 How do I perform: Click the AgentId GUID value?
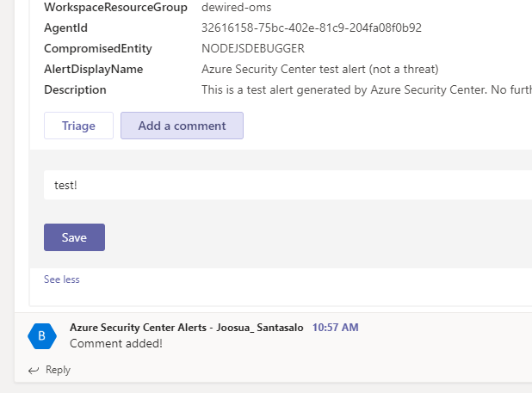coord(311,28)
